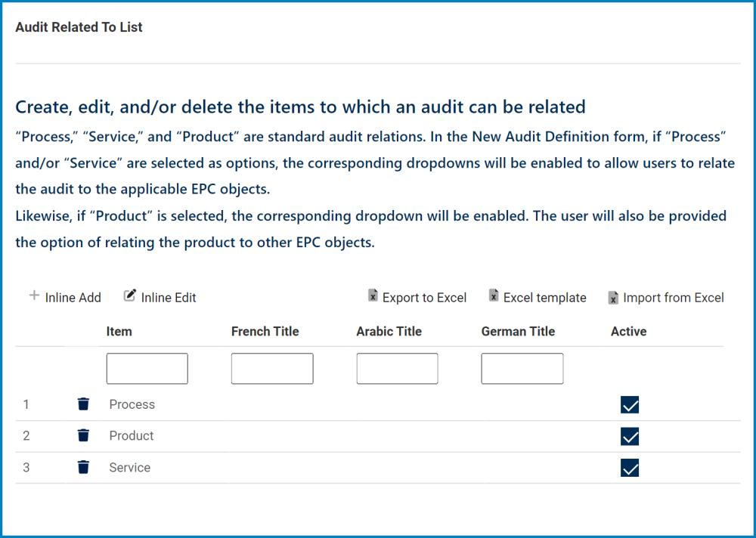Click the French Title filter box

tap(272, 368)
